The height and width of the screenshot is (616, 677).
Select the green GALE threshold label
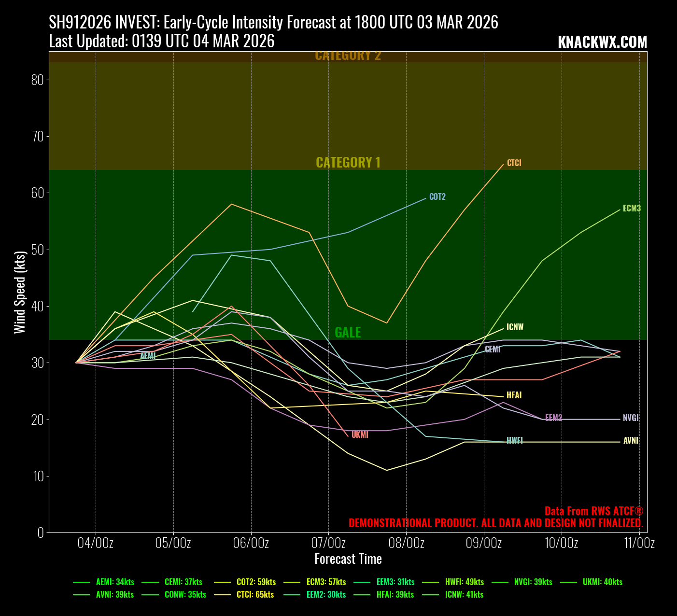point(348,333)
